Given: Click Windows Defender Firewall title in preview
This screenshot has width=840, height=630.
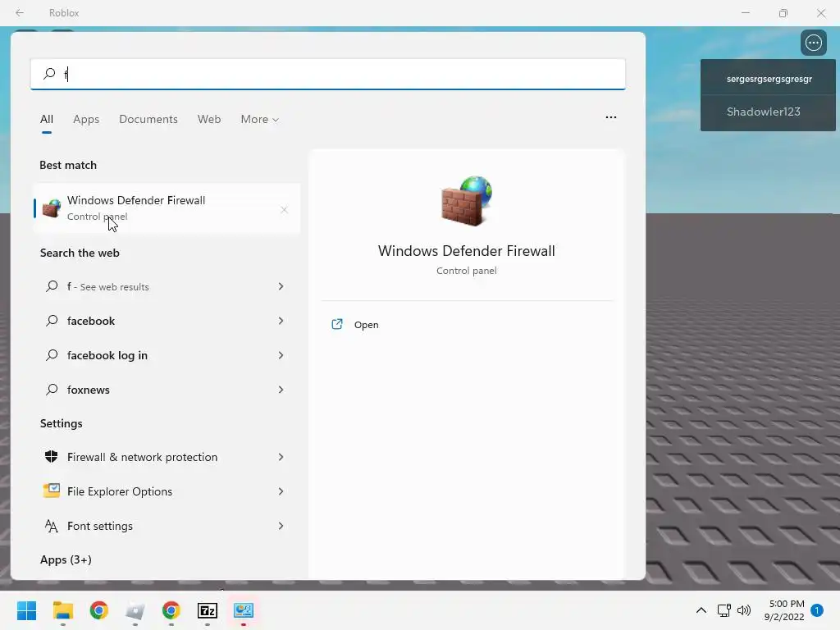Looking at the screenshot, I should pyautogui.click(x=467, y=251).
